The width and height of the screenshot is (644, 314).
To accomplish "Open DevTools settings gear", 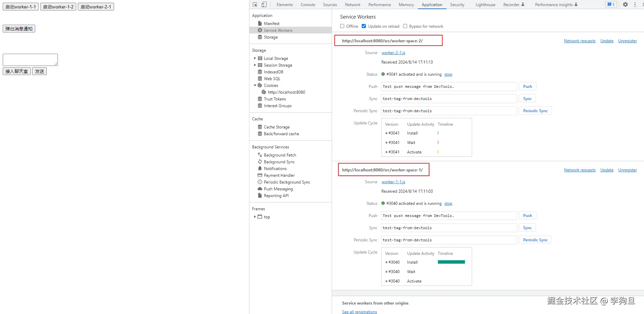I will 625,4.
